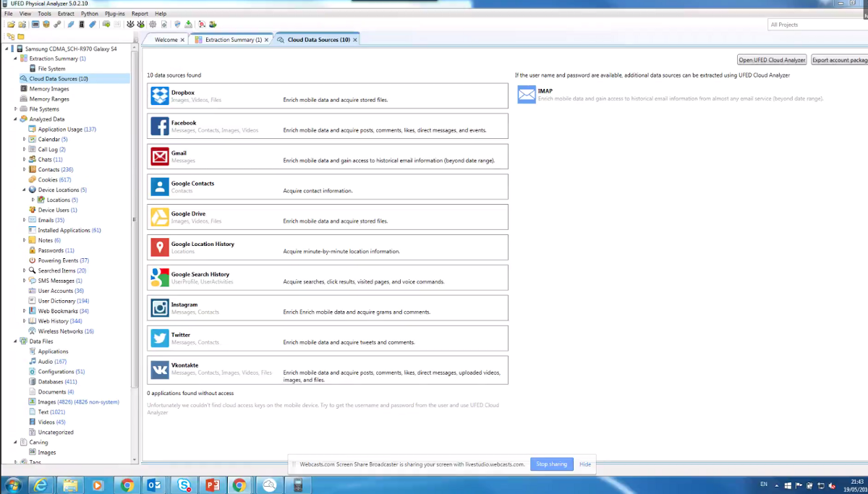The width and height of the screenshot is (868, 494).
Task: Click the Gmail envelope icon
Action: (159, 156)
